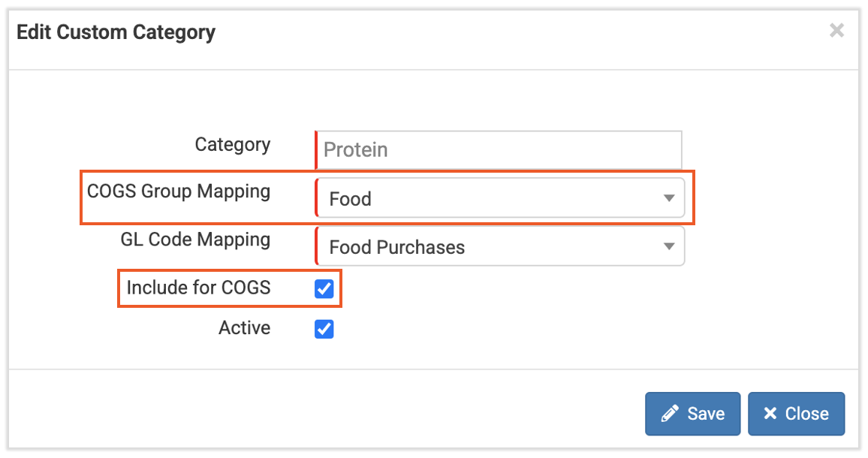This screenshot has width=868, height=458.
Task: Click the Save button
Action: 692,413
